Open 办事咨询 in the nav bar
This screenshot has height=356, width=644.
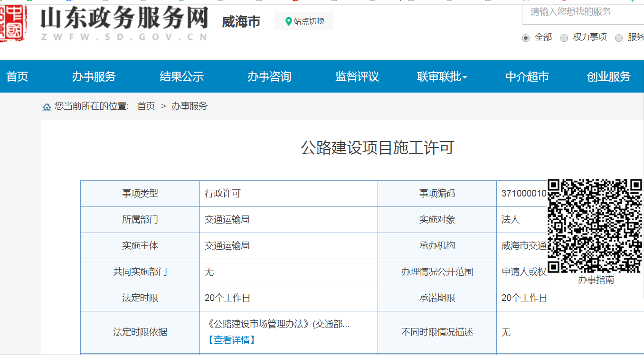[x=269, y=76]
